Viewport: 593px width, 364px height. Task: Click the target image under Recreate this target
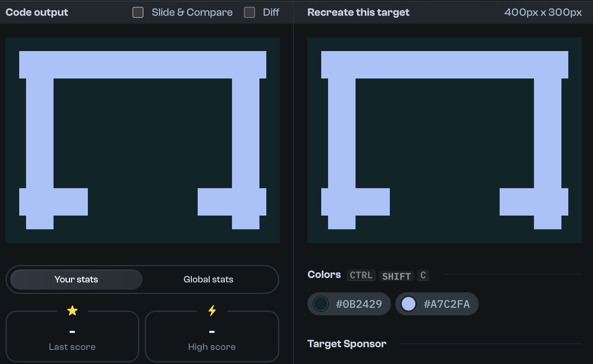click(x=444, y=140)
